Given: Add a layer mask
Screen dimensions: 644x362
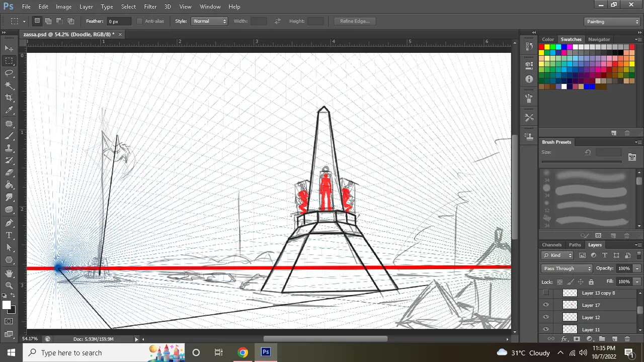Looking at the screenshot, I should pos(577,339).
